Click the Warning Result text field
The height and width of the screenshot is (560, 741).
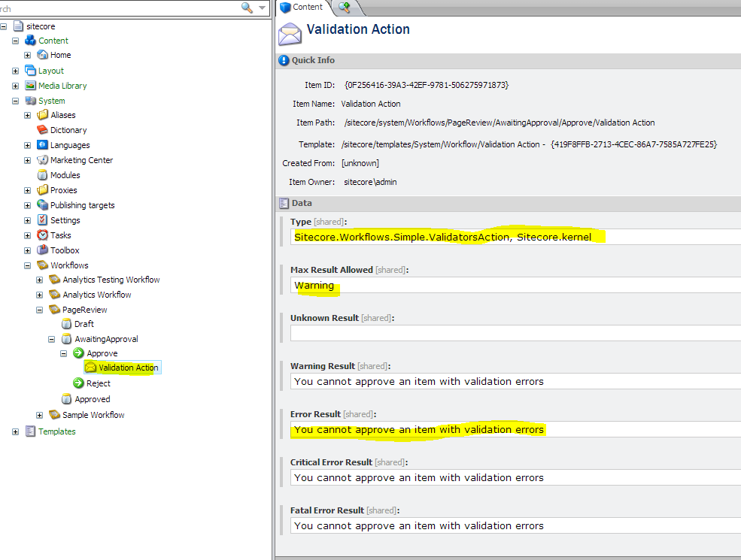coord(515,381)
